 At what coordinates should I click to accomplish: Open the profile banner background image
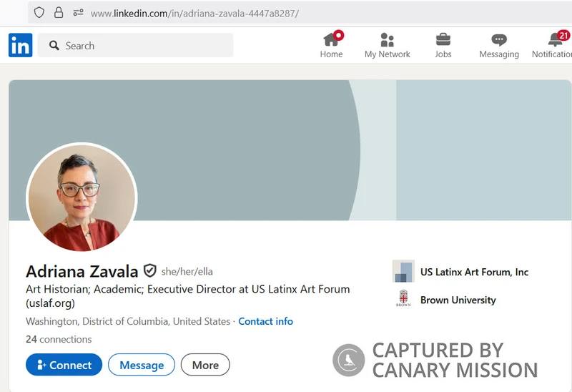click(x=290, y=150)
